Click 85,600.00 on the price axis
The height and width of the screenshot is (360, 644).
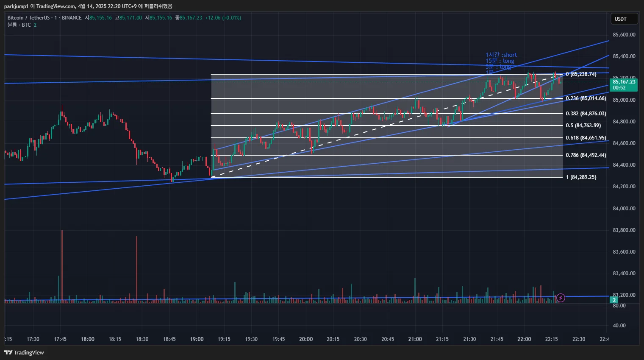point(624,35)
